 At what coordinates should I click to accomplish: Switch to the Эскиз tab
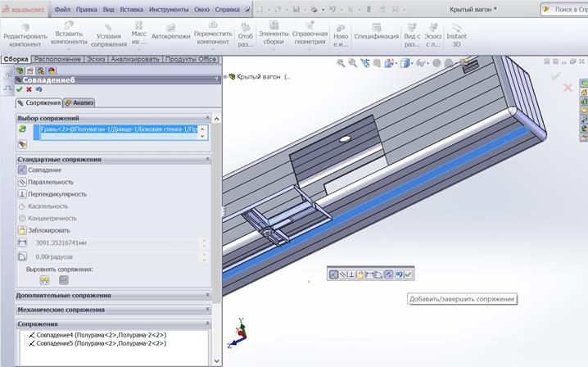coord(96,59)
